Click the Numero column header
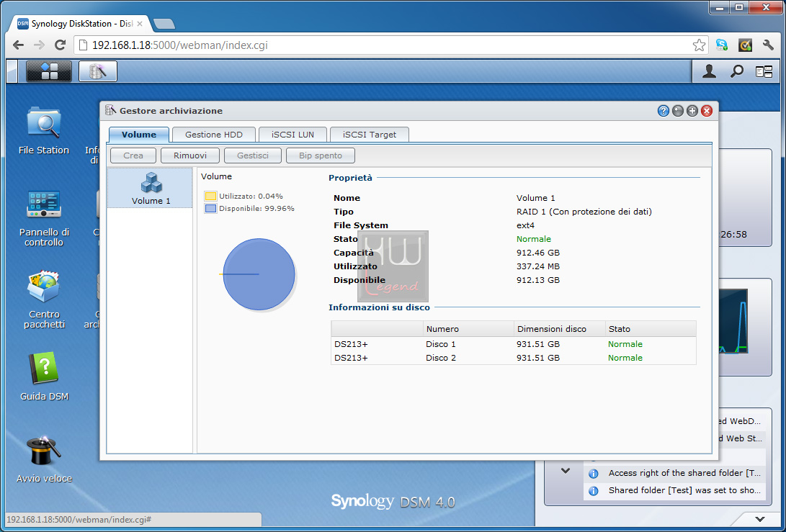 [x=469, y=328]
